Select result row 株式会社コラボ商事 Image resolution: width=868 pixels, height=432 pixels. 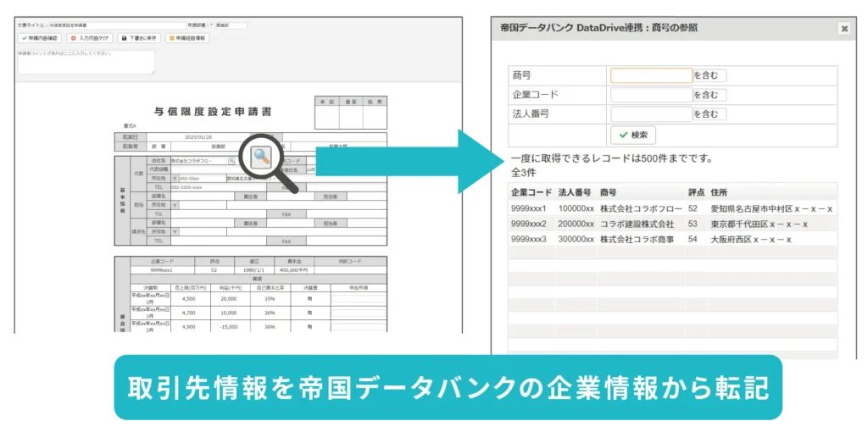(x=672, y=240)
